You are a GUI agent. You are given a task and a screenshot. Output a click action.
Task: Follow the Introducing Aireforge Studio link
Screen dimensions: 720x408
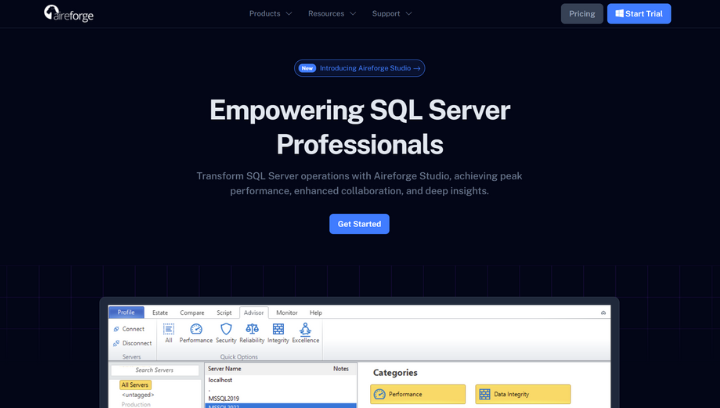tap(360, 68)
